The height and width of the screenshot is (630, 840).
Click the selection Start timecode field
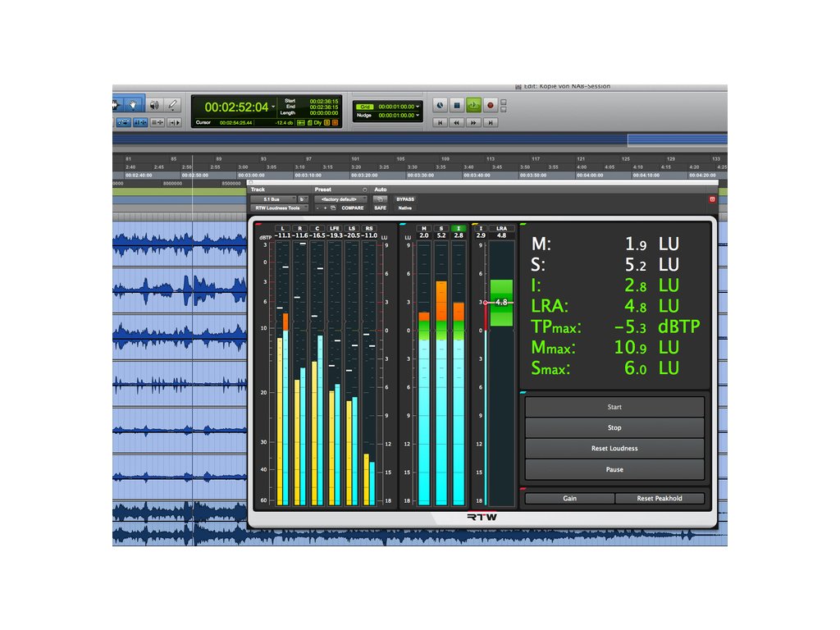point(323,101)
